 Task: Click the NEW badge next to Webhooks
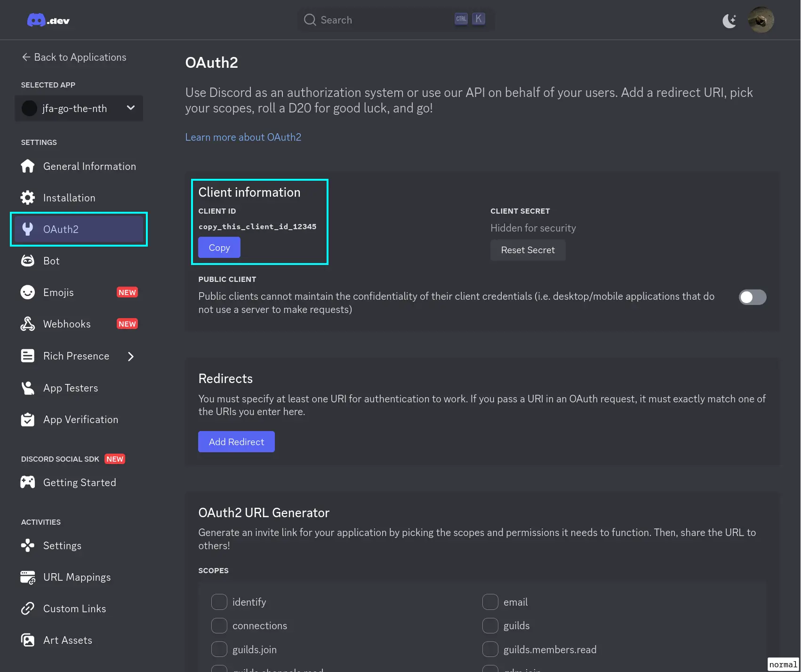click(127, 324)
